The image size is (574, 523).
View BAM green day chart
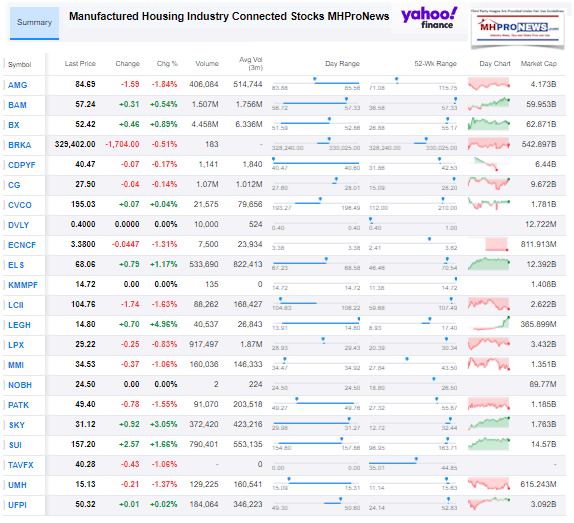coord(489,104)
